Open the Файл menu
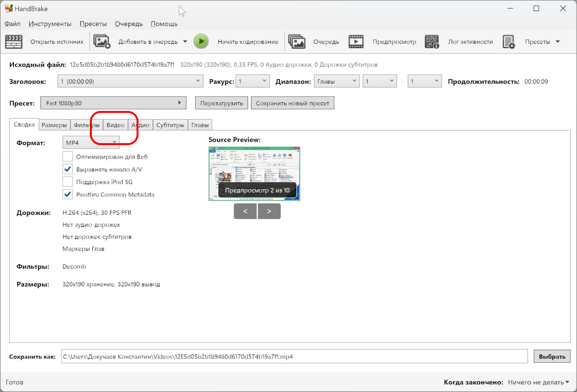This screenshot has width=577, height=392. 13,24
